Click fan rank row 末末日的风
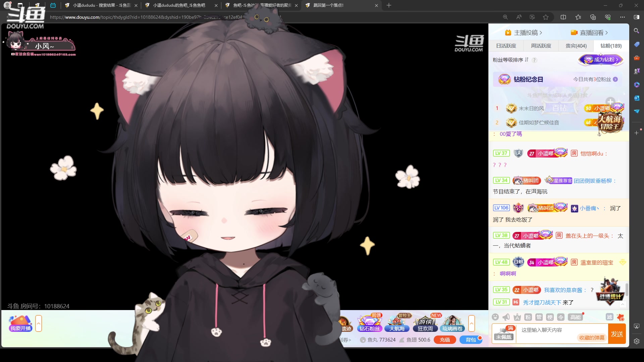Image resolution: width=644 pixels, height=362 pixels. [x=558, y=108]
